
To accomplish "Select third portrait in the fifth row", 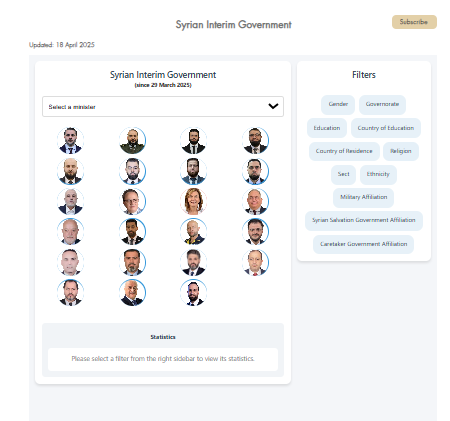I will tap(193, 262).
